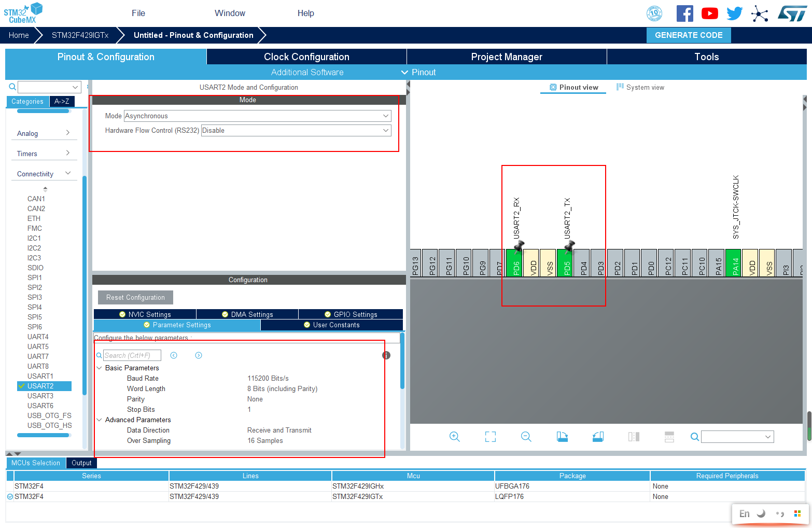The height and width of the screenshot is (528, 812).
Task: Go to Home breadcrumb
Action: [x=19, y=35]
